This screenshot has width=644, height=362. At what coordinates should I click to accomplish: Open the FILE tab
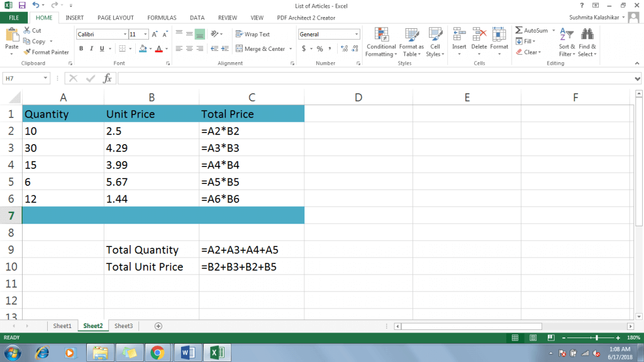(x=14, y=18)
